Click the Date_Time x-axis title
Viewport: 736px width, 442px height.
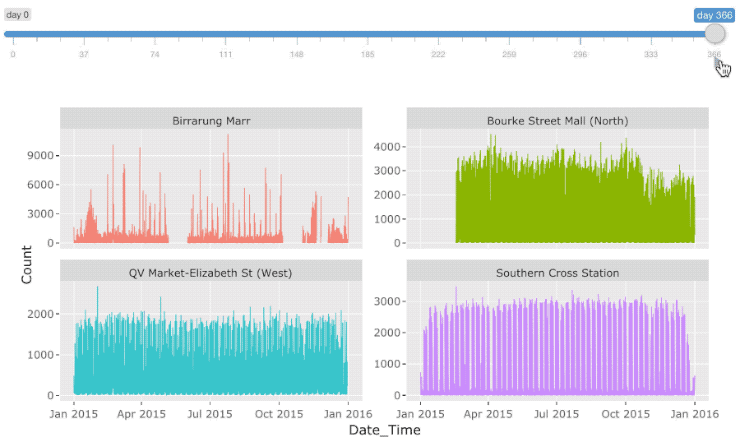[384, 430]
